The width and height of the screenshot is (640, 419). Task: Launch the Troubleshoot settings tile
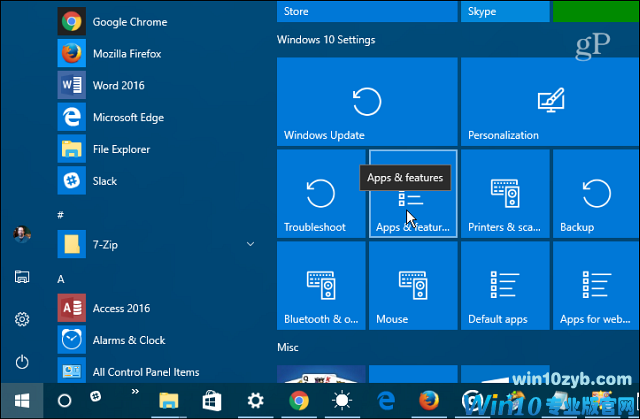tap(320, 194)
